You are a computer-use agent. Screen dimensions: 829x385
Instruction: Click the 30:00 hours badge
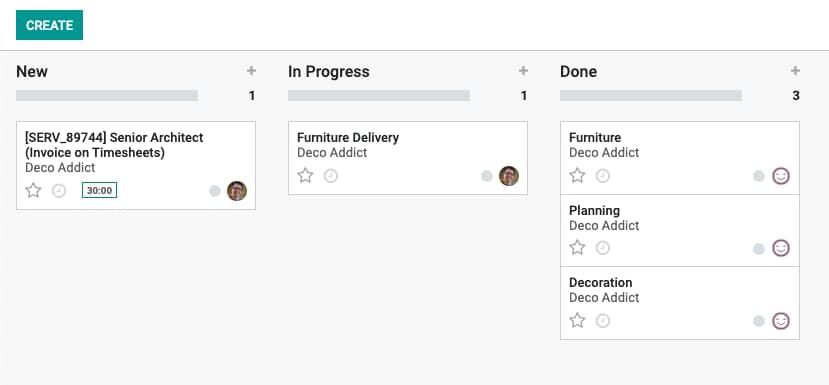click(x=99, y=190)
